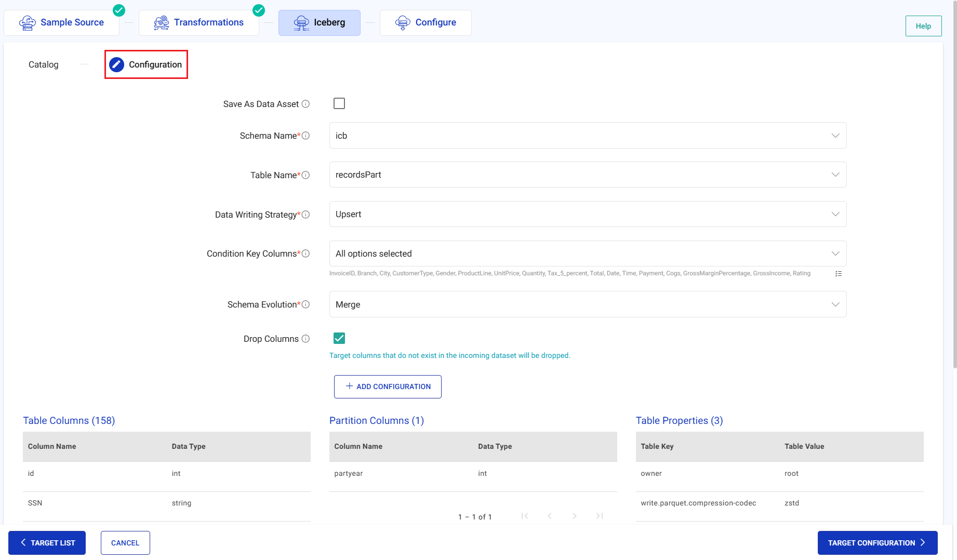Open the Schema Evolution dropdown showing Merge
The image size is (957, 560).
click(x=587, y=304)
